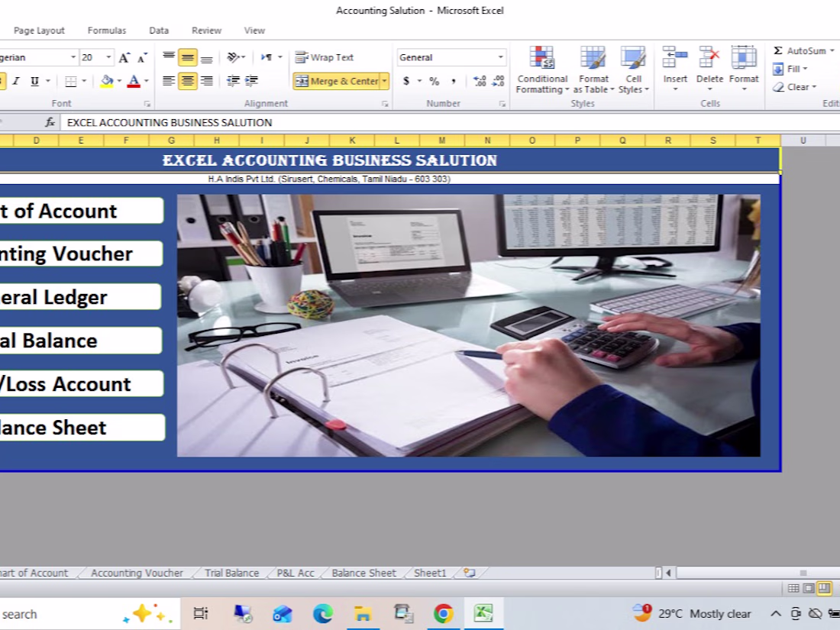Apply percent style

pyautogui.click(x=435, y=81)
